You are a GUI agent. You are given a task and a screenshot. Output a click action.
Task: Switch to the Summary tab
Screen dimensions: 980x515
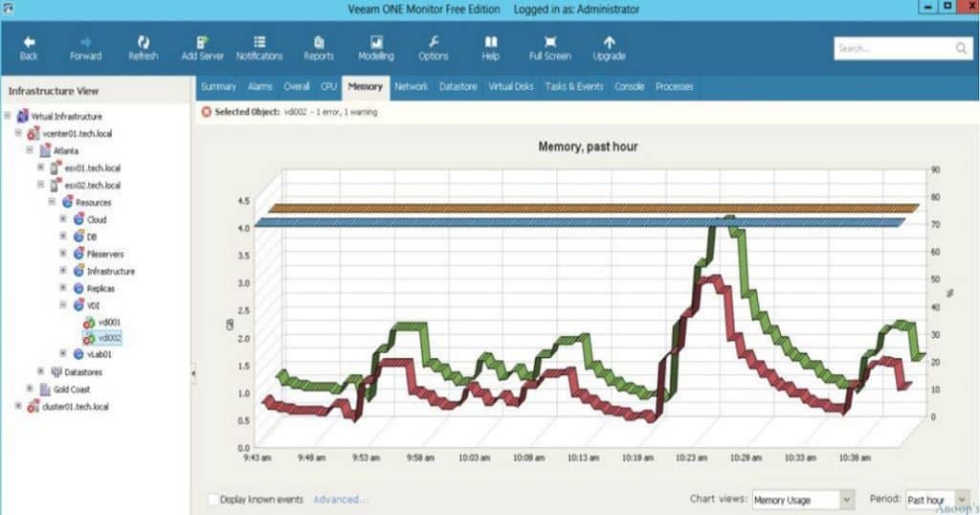pos(218,87)
